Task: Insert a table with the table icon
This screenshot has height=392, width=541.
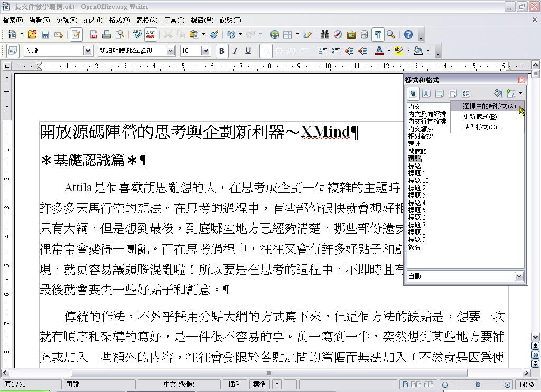Action: pos(287,34)
